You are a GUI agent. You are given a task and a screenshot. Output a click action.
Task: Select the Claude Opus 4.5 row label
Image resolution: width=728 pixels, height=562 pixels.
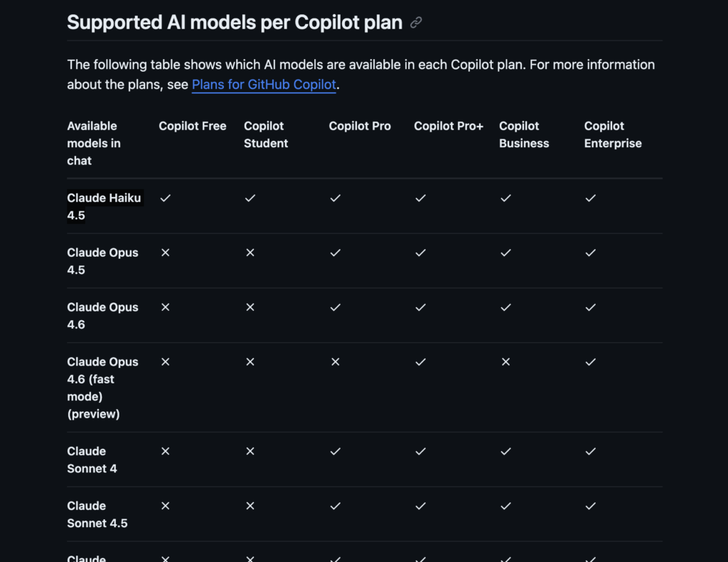click(102, 261)
